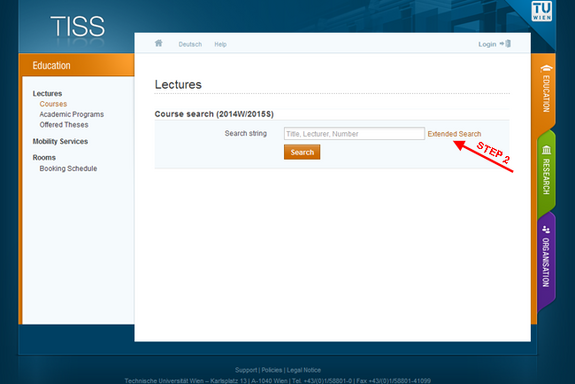
Task: Open Rooms in the sidebar
Action: click(x=44, y=157)
